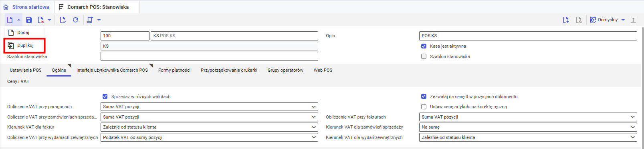Click the New document toolbar icon
Viewport: 644px width, 149px height.
(x=10, y=20)
